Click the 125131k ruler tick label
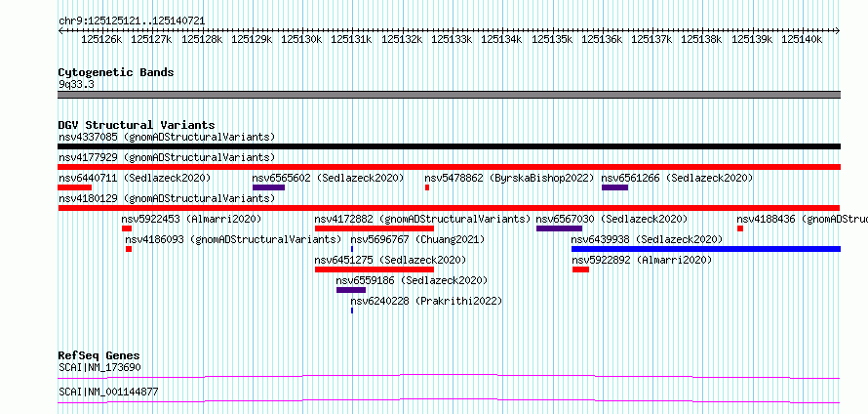Screen dimensions: 868x414 tap(351, 39)
